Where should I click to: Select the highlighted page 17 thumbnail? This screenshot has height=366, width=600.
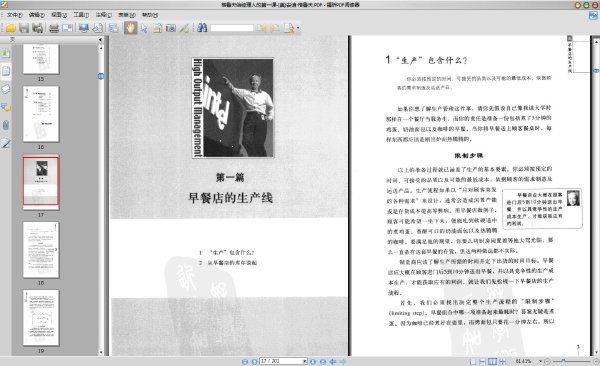tap(41, 181)
